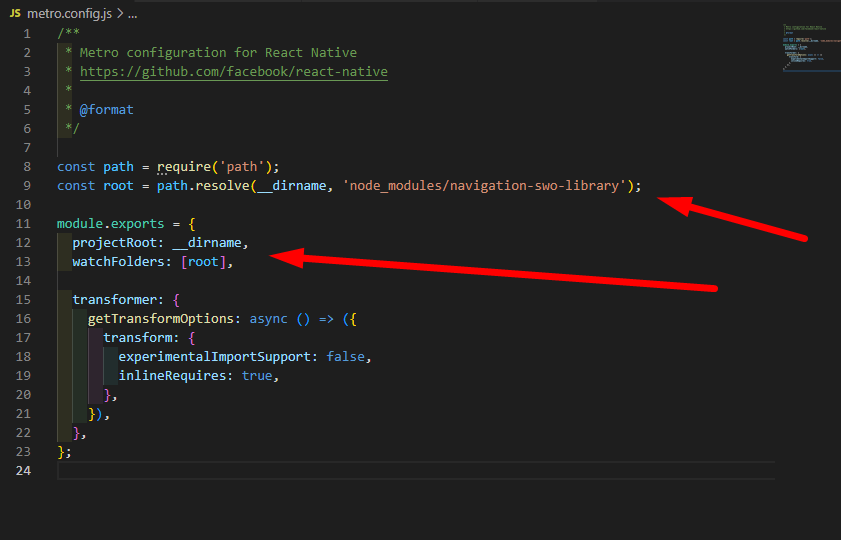Click the 'node_modules/navigation-swo-library' string
This screenshot has height=540, width=841.
click(x=486, y=186)
